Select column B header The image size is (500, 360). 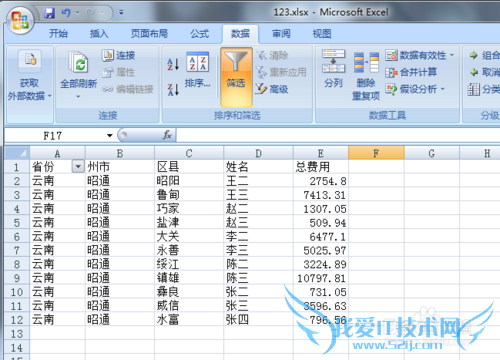pos(120,153)
